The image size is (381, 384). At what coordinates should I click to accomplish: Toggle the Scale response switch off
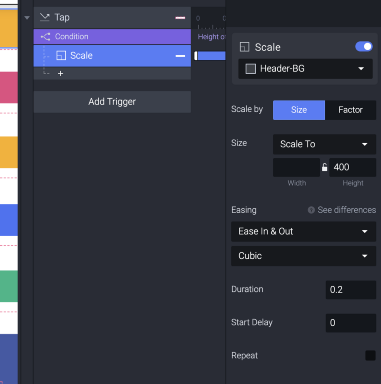coord(364,47)
